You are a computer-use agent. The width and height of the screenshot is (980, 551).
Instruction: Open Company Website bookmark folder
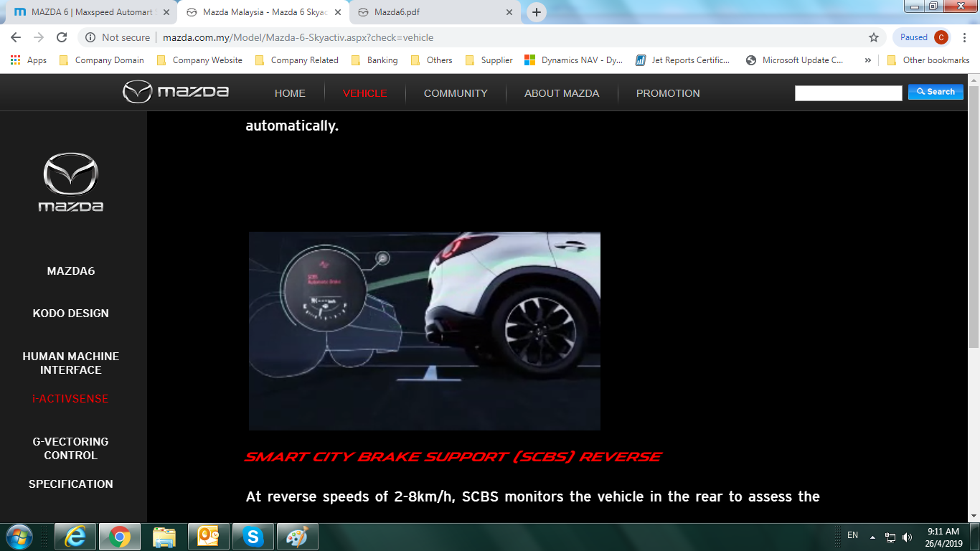click(x=199, y=60)
